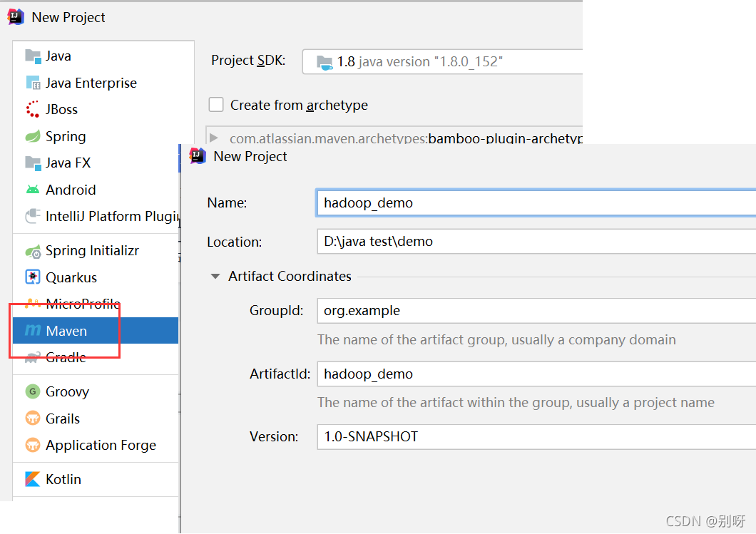The image size is (756, 534).
Task: Expand the bamboo-plugin-archetype entry
Action: 213,138
